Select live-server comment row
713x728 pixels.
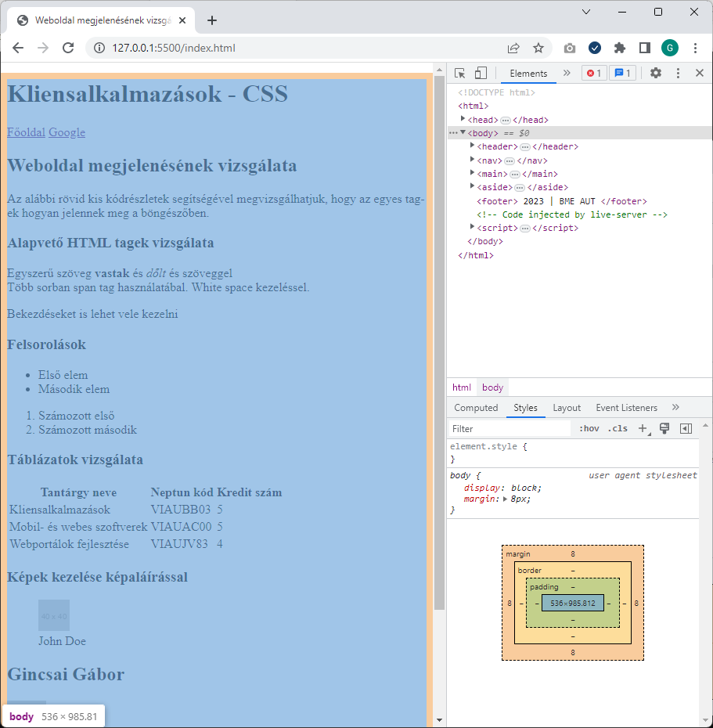[580, 214]
